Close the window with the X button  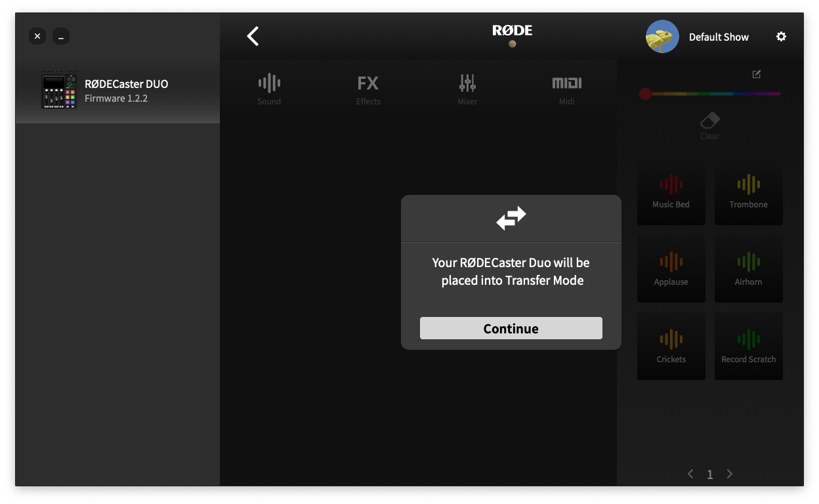click(x=37, y=36)
